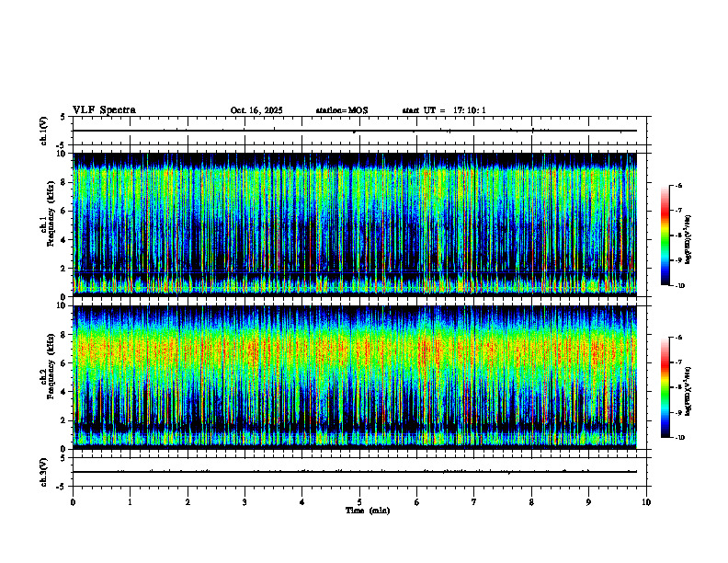Image resolution: width=728 pixels, height=563 pixels.
Task: Click the 'Time (min)' axis label
Action: click(368, 511)
